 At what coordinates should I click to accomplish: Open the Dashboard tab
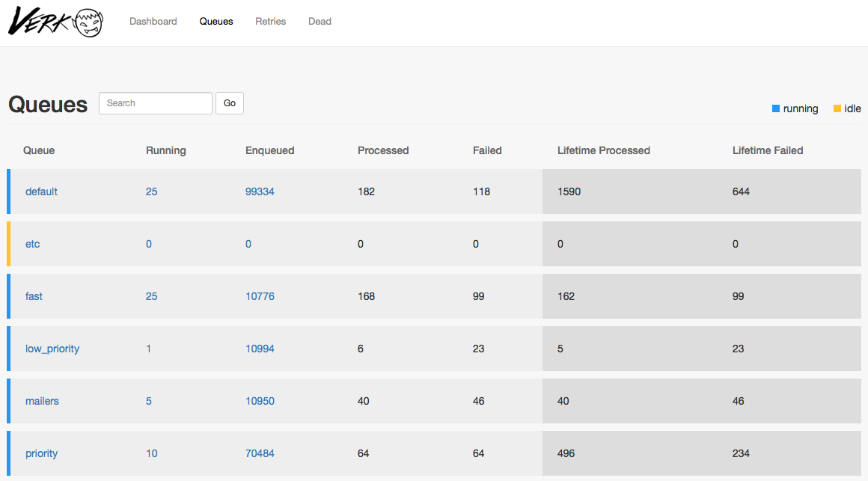pos(153,21)
